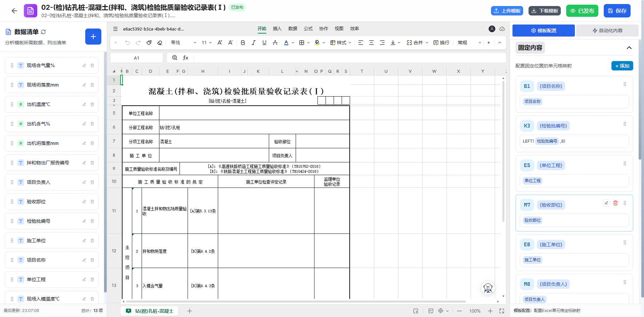Screen dimensions: 644x317
Task: Apply the blue font color
Action: 286,43
